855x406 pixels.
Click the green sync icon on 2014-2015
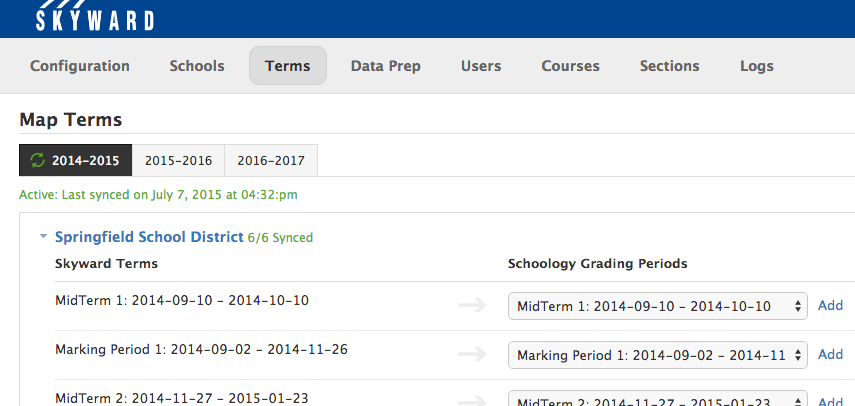[39, 160]
